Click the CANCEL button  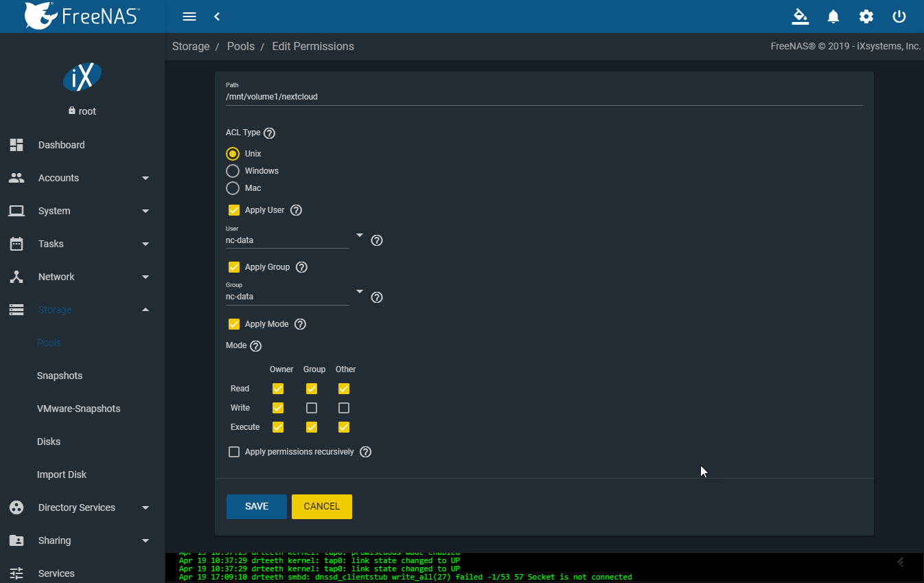tap(322, 506)
